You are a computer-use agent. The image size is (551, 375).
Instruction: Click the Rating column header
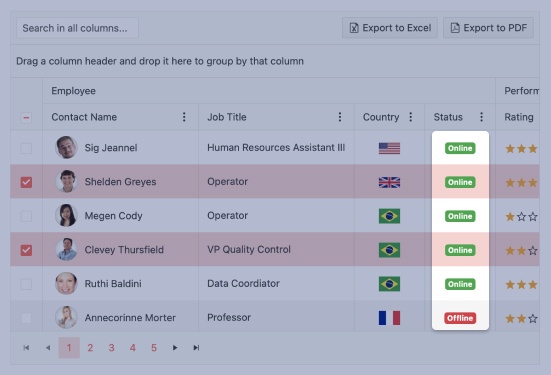(x=519, y=117)
